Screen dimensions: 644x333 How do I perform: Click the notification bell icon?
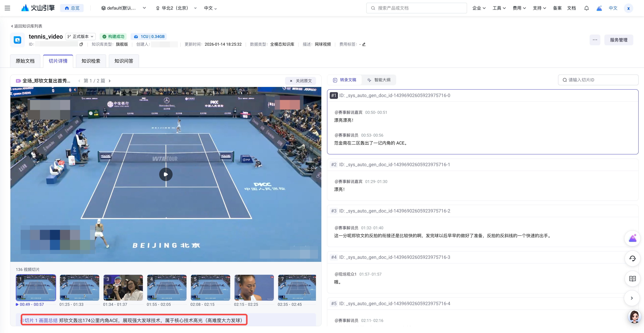tap(586, 8)
